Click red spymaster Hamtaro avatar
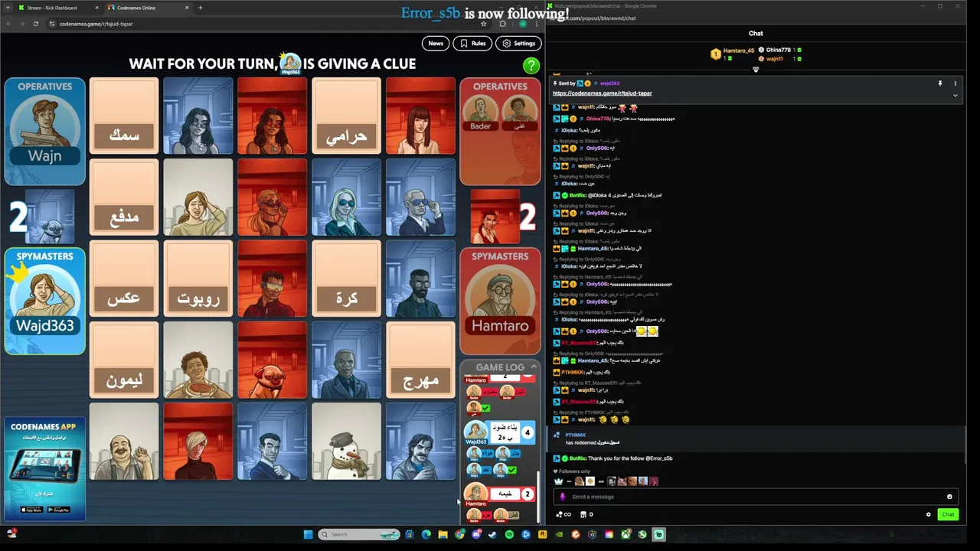Viewport: 980px width, 551px height. (500, 291)
